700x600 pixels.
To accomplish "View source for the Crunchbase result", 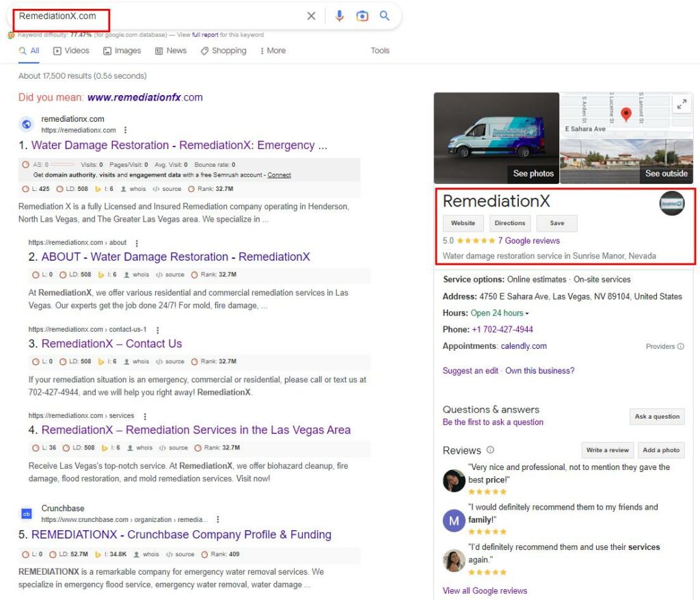I will tap(180, 554).
